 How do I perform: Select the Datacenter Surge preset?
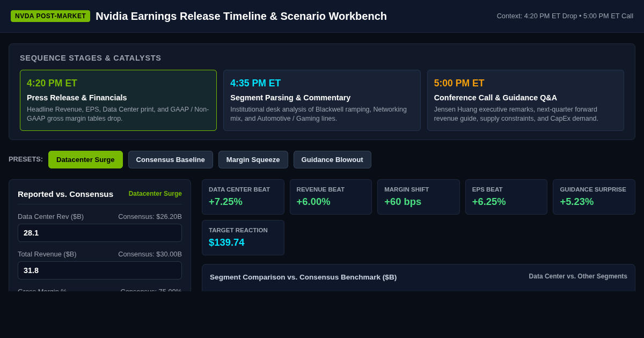pos(85,159)
